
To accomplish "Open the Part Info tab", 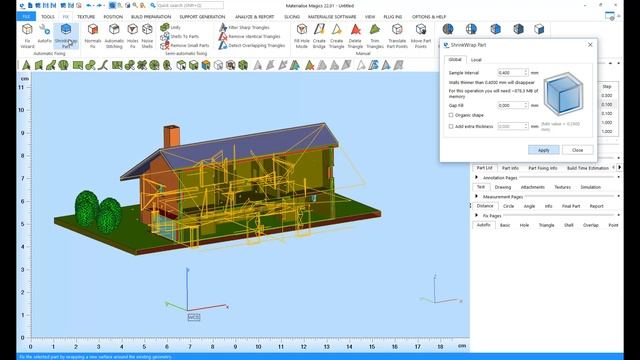I will [510, 168].
